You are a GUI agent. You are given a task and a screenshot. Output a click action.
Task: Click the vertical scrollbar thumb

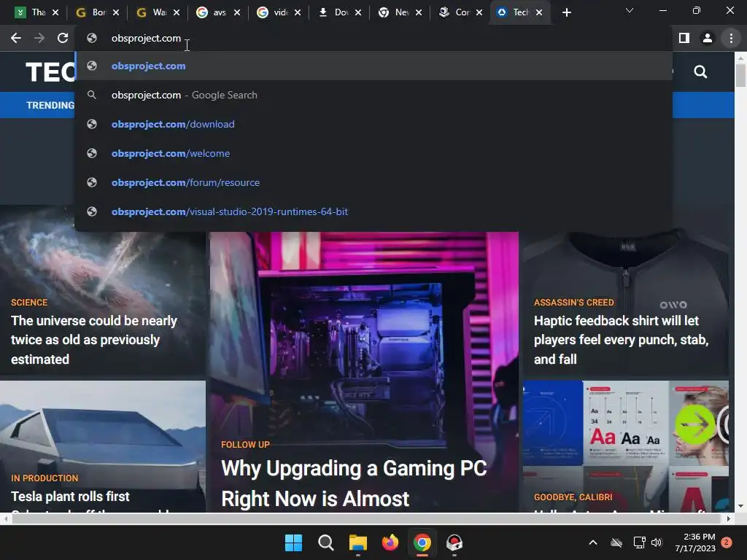click(x=740, y=75)
